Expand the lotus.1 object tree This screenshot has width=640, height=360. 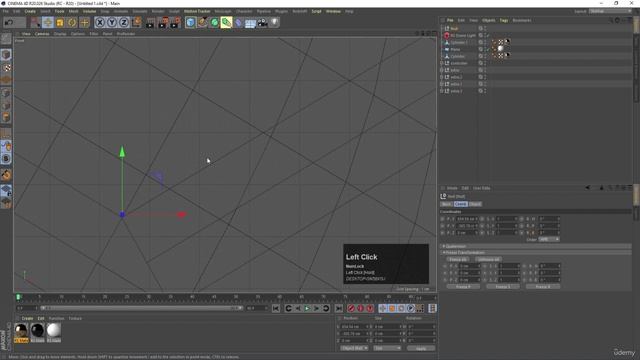442,84
